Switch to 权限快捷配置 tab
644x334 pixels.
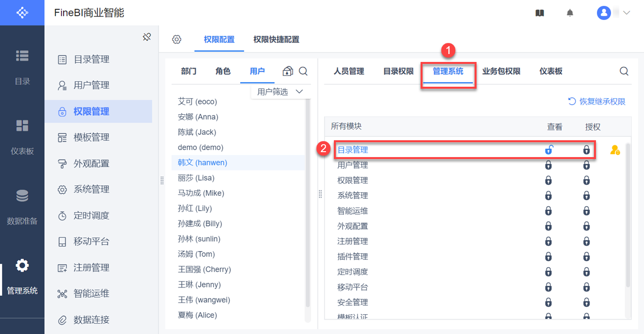point(276,40)
